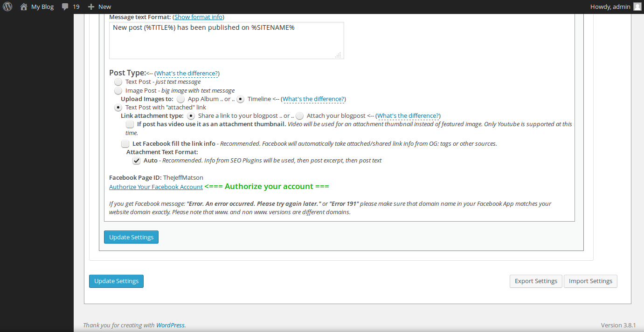Screen dimensions: 644x332
Task: Click the Error 191 help note text
Action: coord(330,208)
